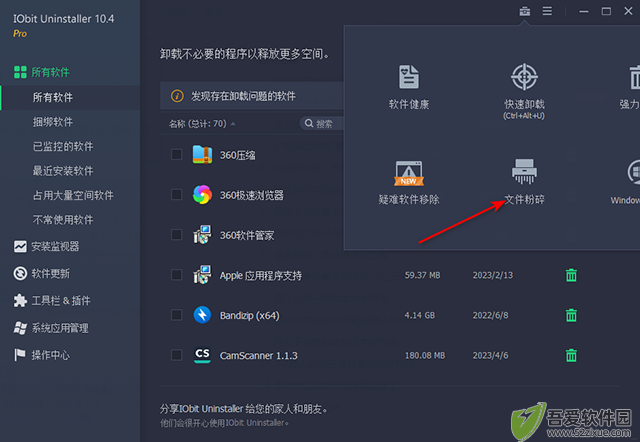This screenshot has width=640, height=442.
Task: Click the info icon in problem banner
Action: 177,96
